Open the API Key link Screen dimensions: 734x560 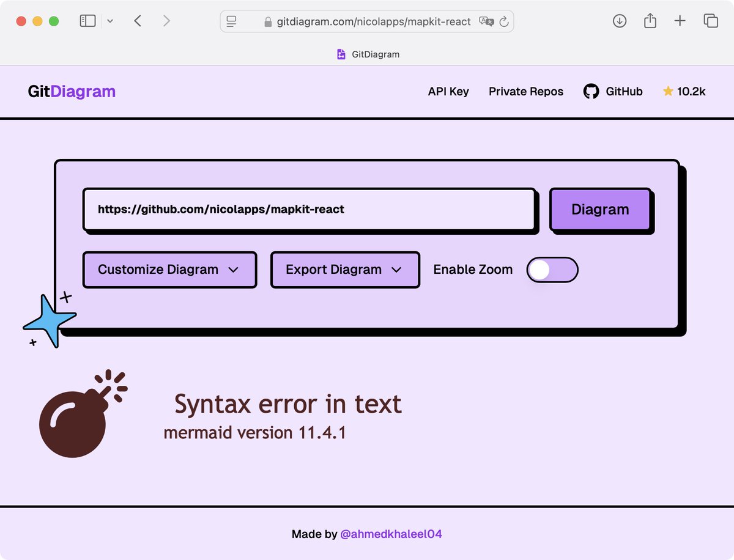point(448,92)
